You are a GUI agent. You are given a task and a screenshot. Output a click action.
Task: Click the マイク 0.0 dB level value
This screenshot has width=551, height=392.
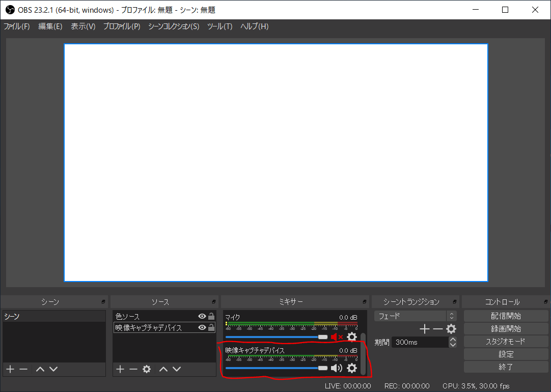(348, 318)
